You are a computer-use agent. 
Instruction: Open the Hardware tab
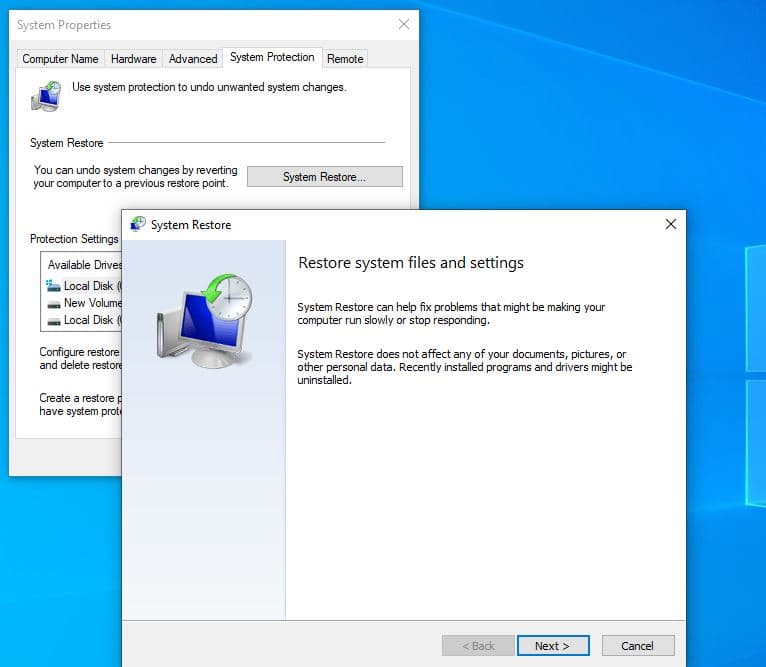[x=133, y=59]
